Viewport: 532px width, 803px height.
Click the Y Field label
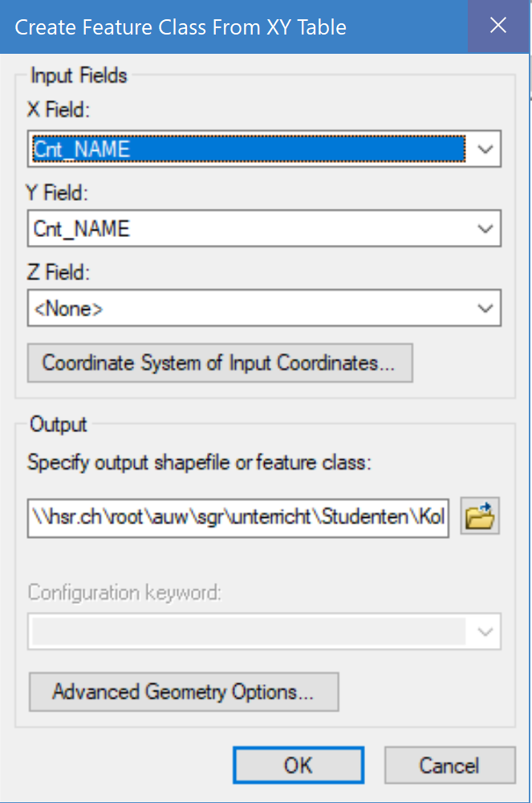click(x=59, y=193)
